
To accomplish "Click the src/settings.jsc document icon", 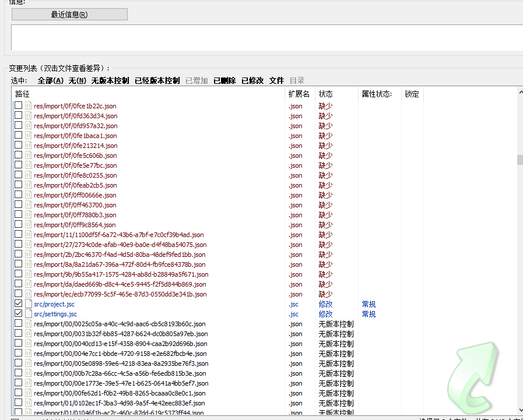I will pos(29,313).
